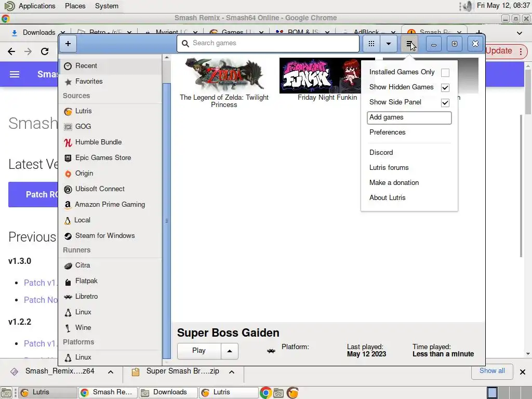Open the Smash Remix site hamburger menu
Image resolution: width=532 pixels, height=399 pixels.
pyautogui.click(x=14, y=74)
